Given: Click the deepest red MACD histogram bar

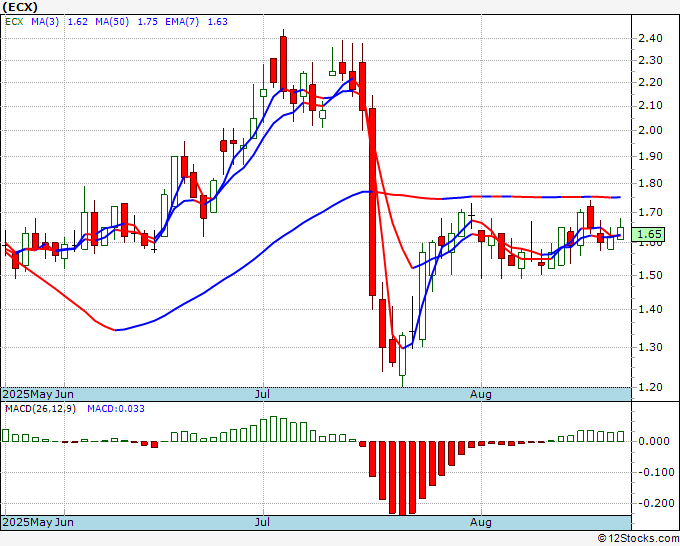Looking at the screenshot, I should [x=402, y=478].
